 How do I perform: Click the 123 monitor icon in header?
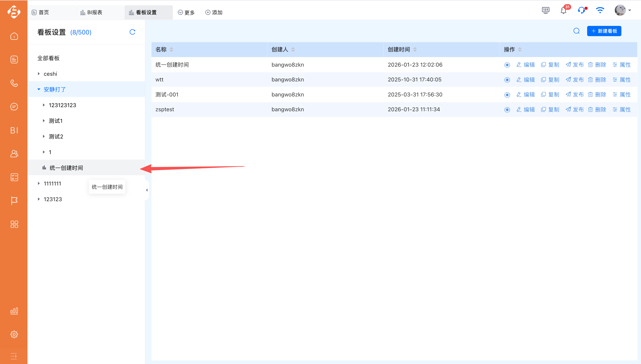pos(545,10)
